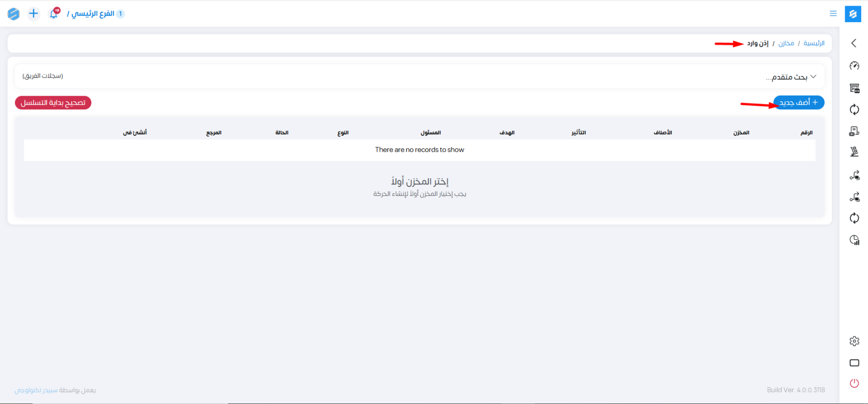The width and height of the screenshot is (868, 404).
Task: Click the fullscreen rectangle icon in sidebar
Action: (854, 363)
